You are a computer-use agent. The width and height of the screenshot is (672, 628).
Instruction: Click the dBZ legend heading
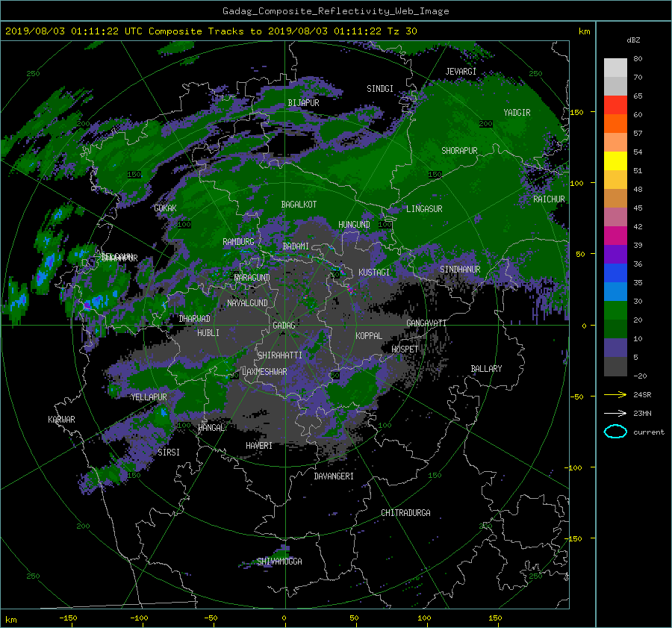[x=633, y=40]
